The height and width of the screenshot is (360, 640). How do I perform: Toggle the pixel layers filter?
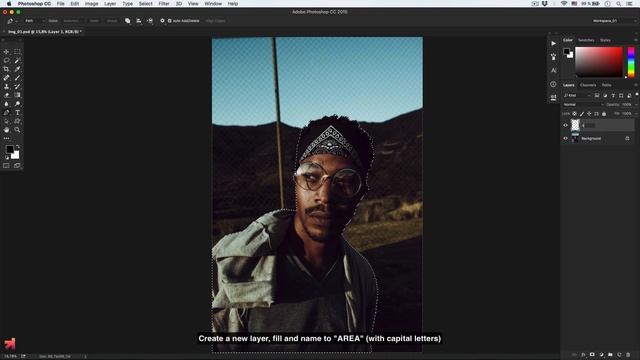click(x=597, y=95)
